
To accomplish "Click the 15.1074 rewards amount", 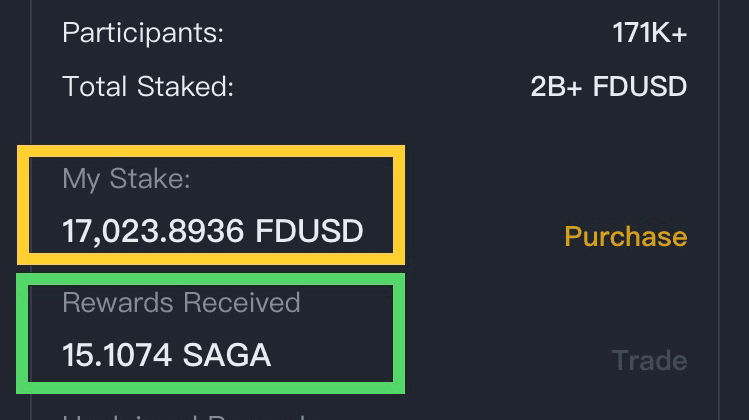I will click(x=104, y=355).
